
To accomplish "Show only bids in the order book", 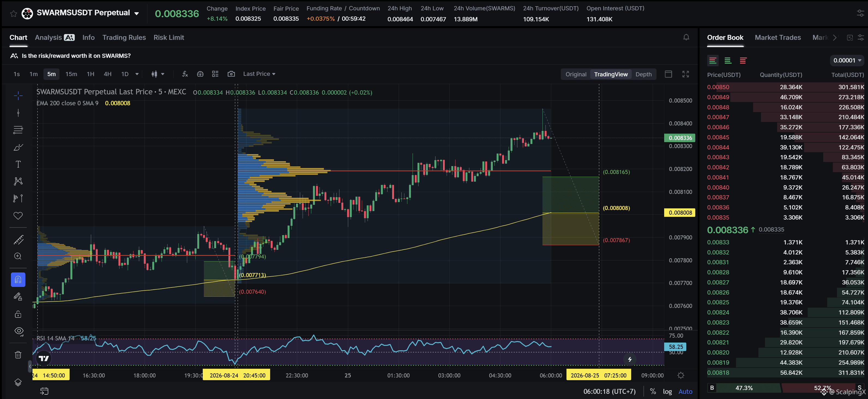I will click(728, 61).
